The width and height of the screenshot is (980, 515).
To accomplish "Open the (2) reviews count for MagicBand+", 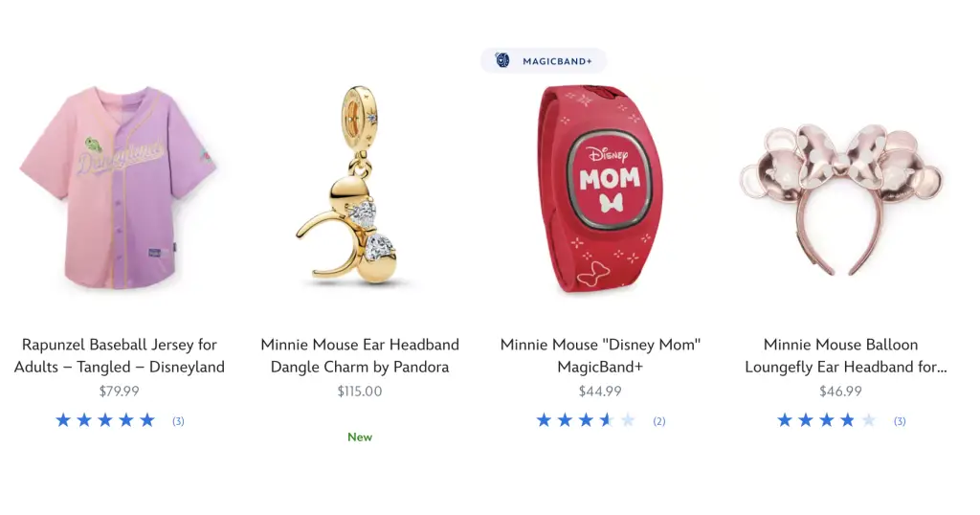I will (659, 421).
